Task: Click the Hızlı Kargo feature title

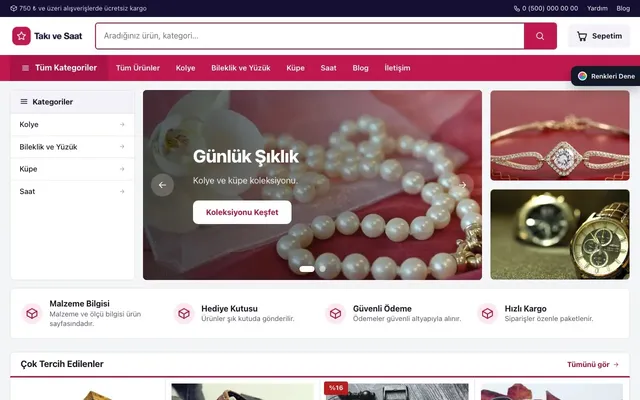Action: [525, 309]
